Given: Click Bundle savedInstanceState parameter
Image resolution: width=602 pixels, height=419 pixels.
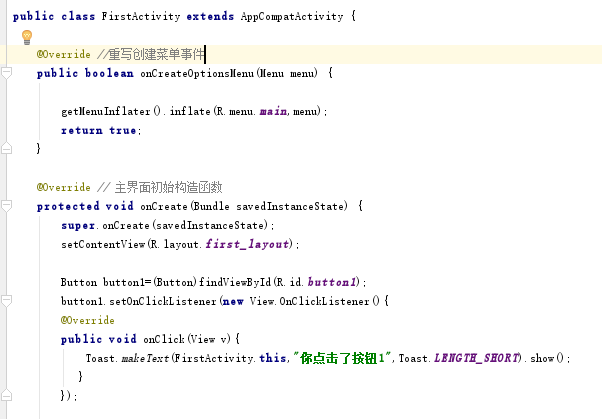Looking at the screenshot, I should coord(268,206).
